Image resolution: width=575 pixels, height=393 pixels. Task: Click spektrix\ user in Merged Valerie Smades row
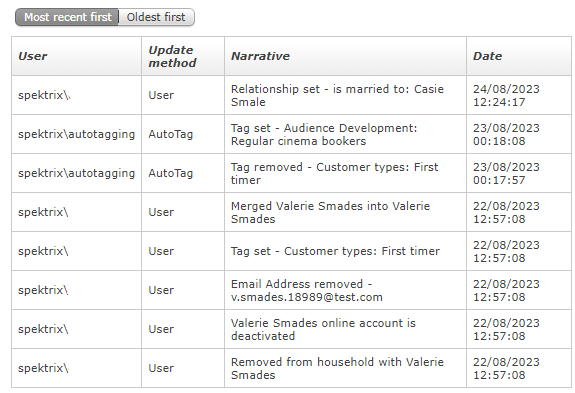tap(43, 212)
